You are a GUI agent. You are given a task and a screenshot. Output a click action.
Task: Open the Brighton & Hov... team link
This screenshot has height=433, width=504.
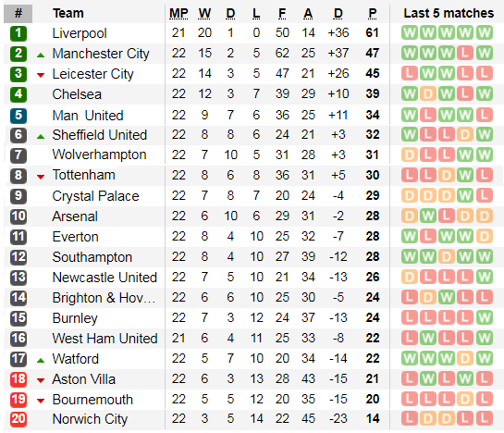104,298
